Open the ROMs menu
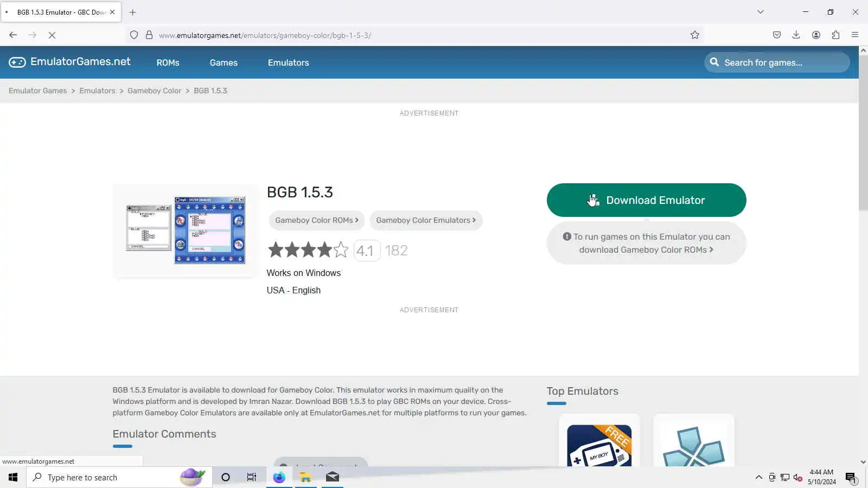 (x=168, y=63)
